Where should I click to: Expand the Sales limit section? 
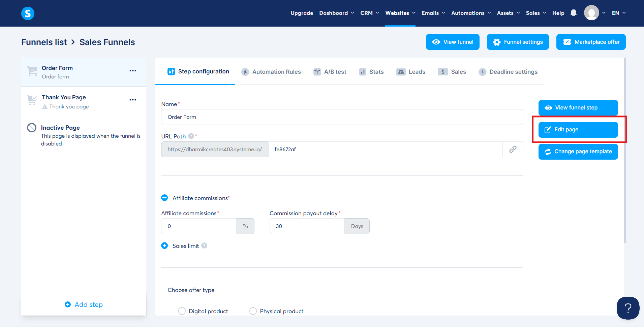(x=164, y=246)
